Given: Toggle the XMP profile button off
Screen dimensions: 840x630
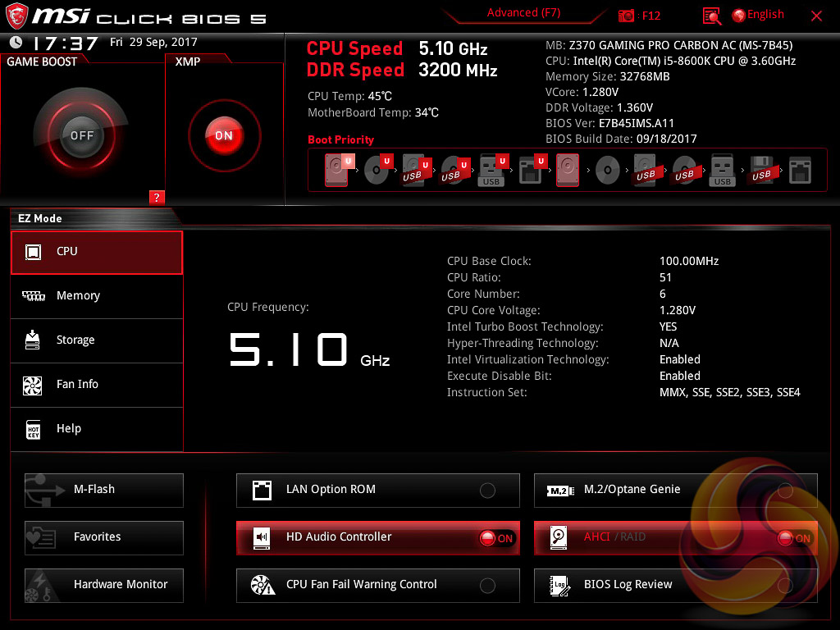Looking at the screenshot, I should point(224,135).
